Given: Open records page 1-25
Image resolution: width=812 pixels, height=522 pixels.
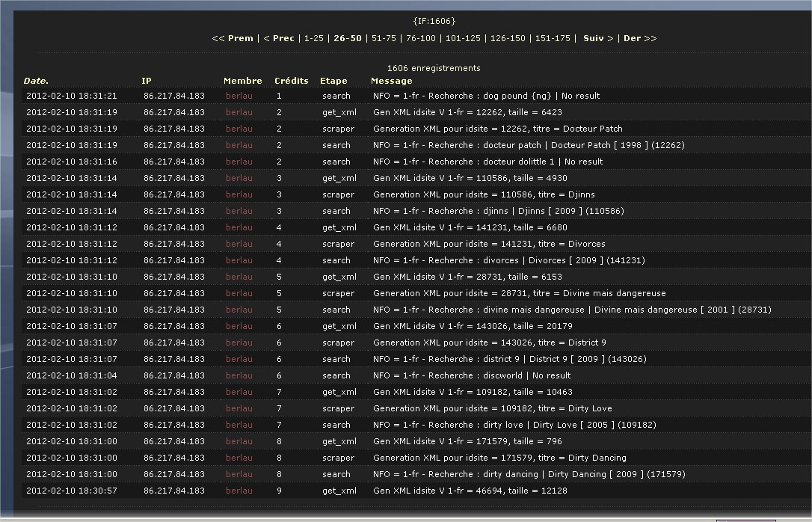Looking at the screenshot, I should [x=313, y=38].
